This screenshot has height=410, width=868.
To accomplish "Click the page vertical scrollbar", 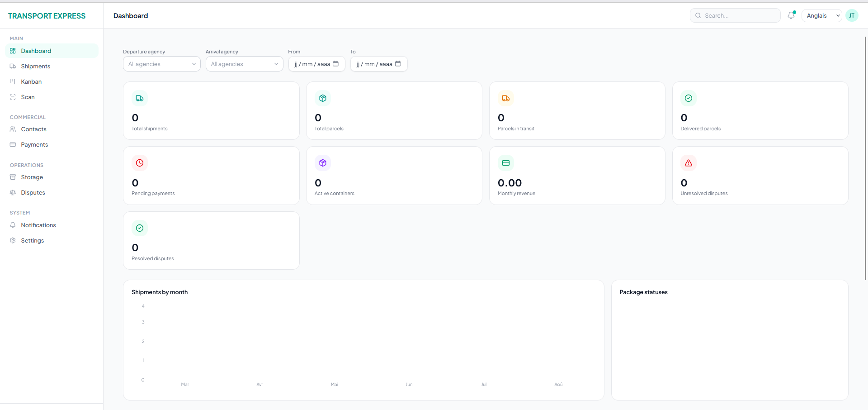I will 865,158.
